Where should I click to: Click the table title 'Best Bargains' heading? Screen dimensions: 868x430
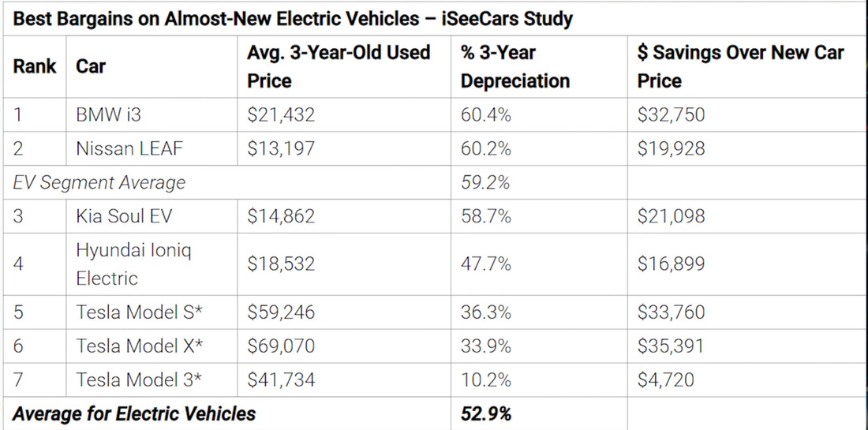click(293, 17)
